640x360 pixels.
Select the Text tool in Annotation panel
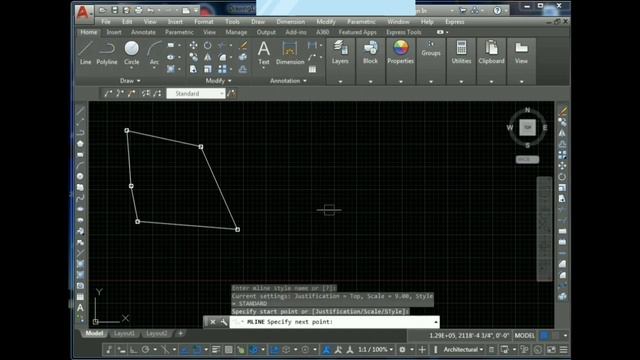click(264, 53)
